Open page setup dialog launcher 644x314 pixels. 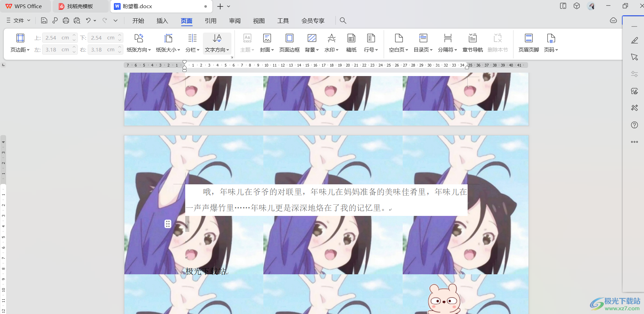pos(232,57)
